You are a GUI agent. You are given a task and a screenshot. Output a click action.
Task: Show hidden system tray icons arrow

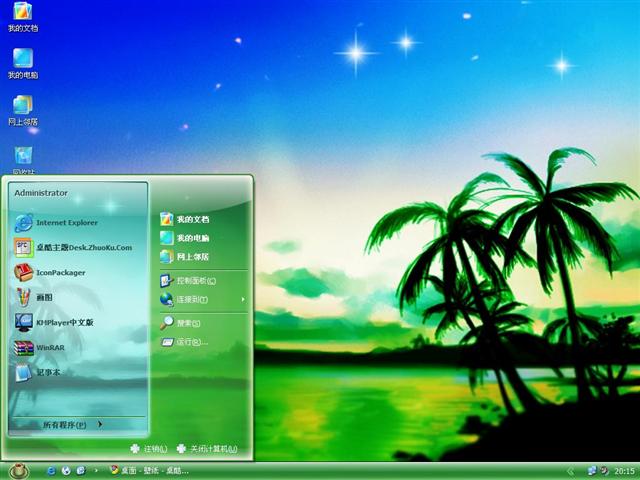(571, 470)
